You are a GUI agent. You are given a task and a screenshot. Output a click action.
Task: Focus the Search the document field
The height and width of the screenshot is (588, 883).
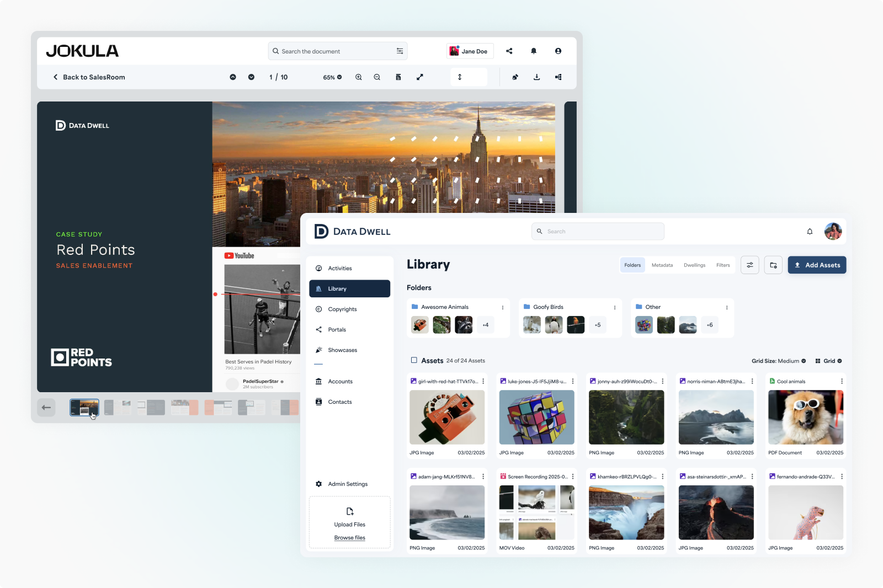[338, 51]
